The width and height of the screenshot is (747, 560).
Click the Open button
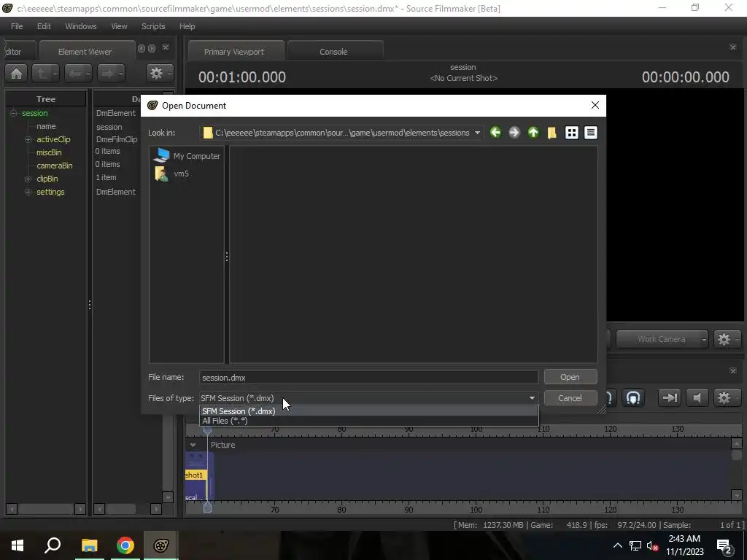(x=570, y=377)
